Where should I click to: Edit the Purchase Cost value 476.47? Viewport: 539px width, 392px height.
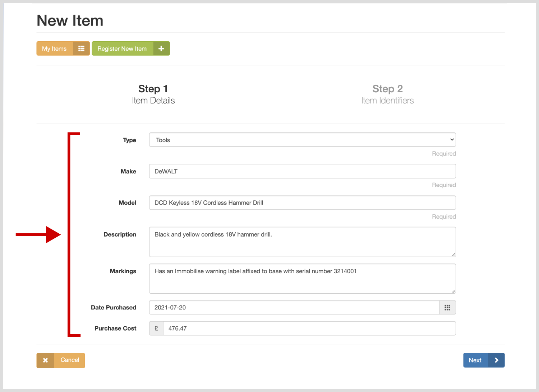coord(309,328)
